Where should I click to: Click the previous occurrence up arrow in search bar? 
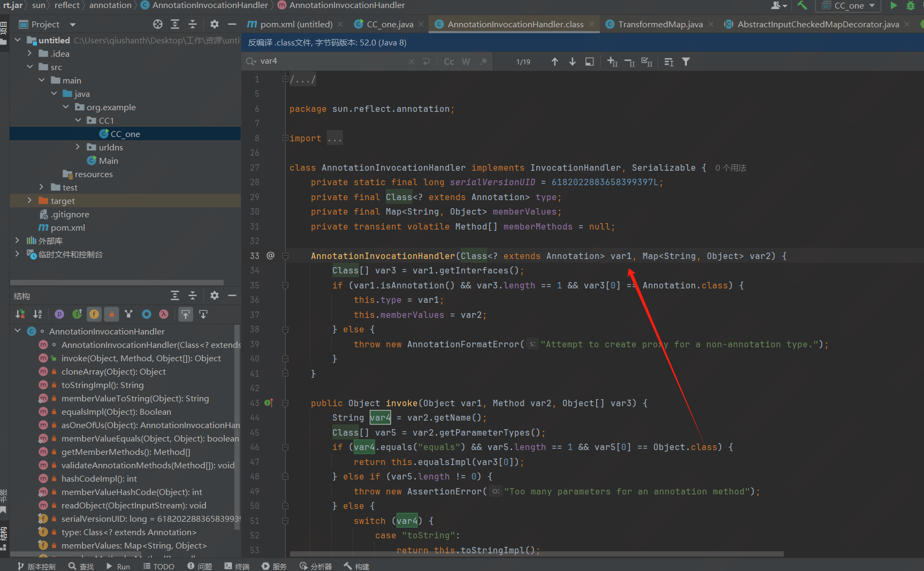point(555,62)
